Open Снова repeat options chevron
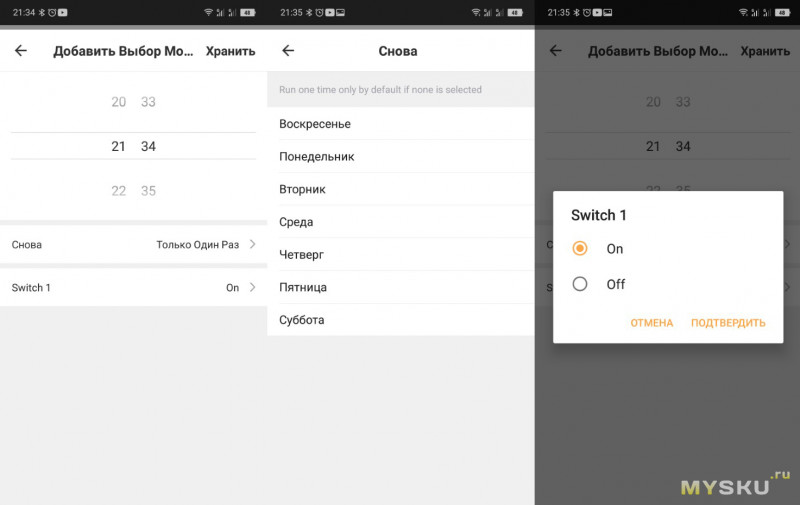This screenshot has height=505, width=800. (253, 244)
